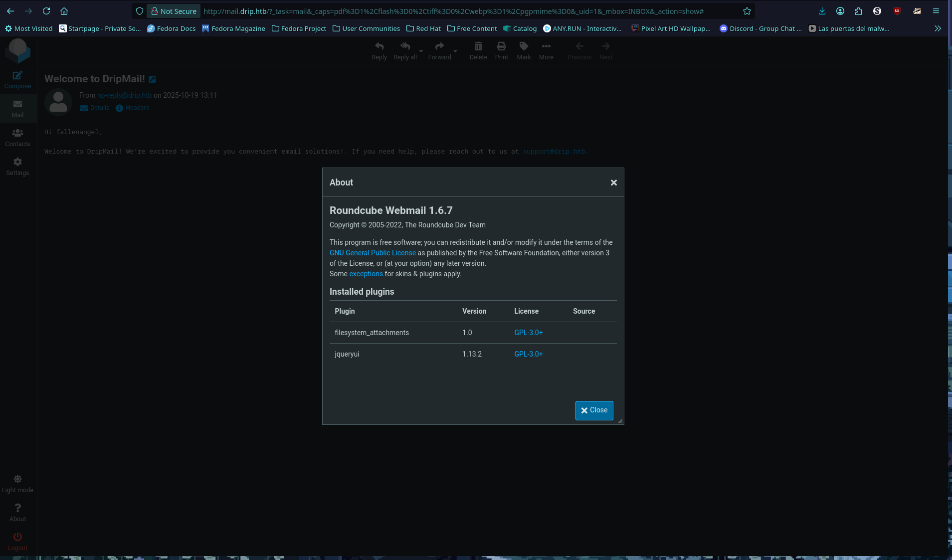
Task: Click the blue Close button in dialog
Action: point(594,410)
